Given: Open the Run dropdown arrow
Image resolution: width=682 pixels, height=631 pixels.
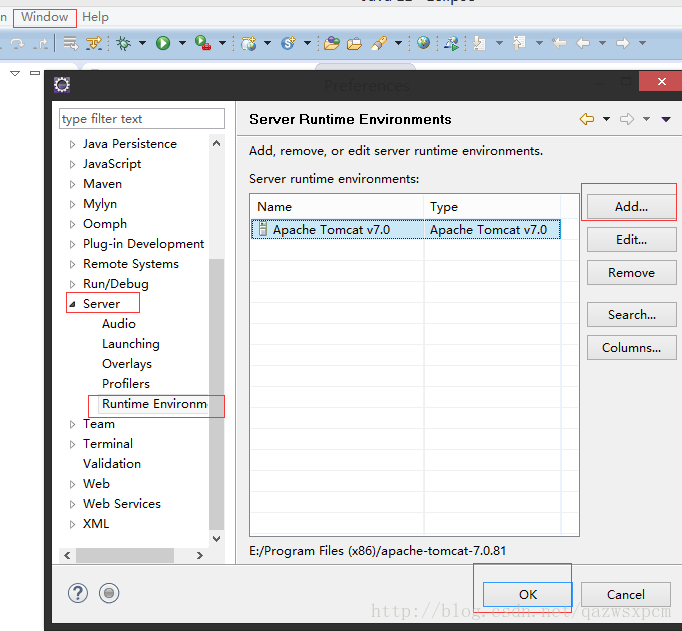Looking at the screenshot, I should coord(182,43).
